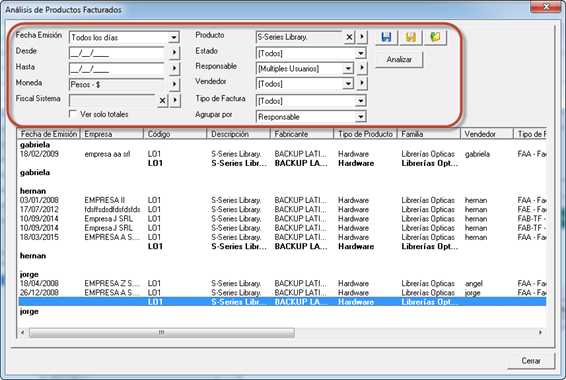Image resolution: width=566 pixels, height=380 pixels.
Task: Expand Responsable Multiples Usuarios dropdown
Action: pyautogui.click(x=348, y=68)
